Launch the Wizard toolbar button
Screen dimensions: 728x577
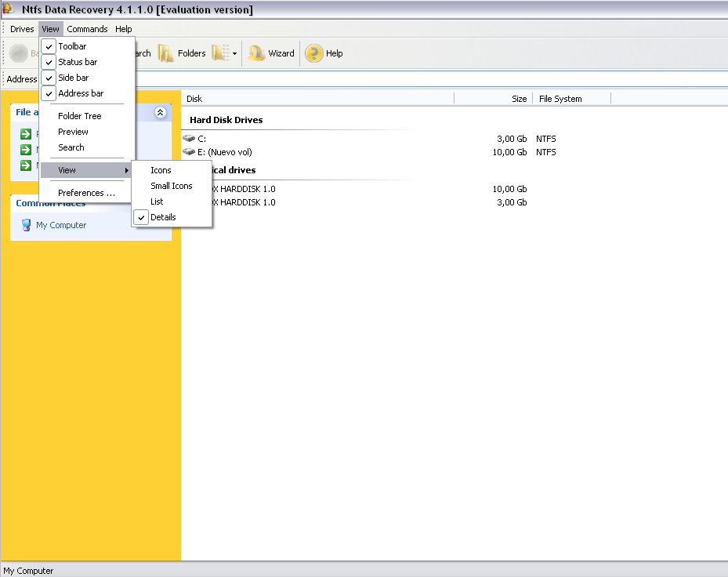[x=271, y=53]
